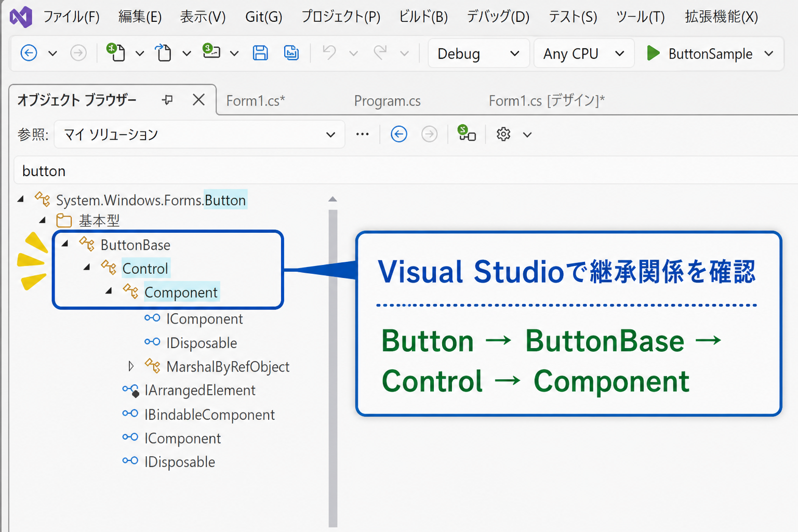Open the ButtonSample start options dropdown
798x532 pixels.
click(x=769, y=54)
